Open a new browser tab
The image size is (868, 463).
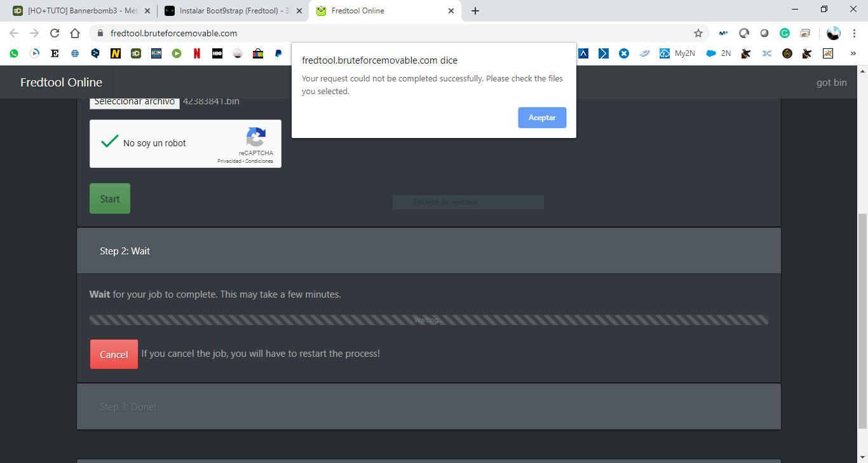(475, 11)
